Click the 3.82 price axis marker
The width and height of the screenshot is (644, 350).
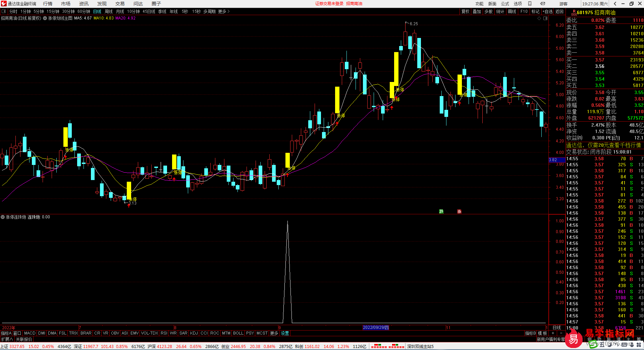click(557, 160)
